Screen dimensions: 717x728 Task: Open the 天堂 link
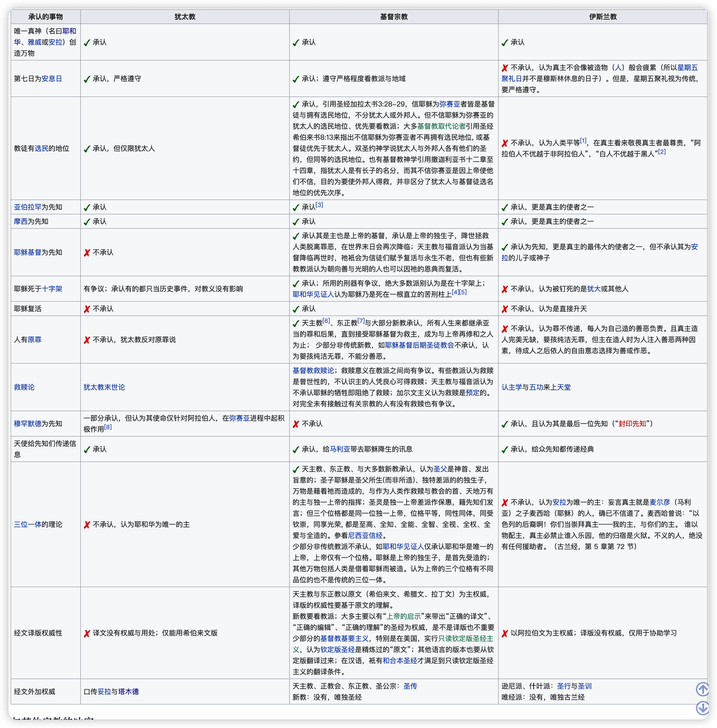564,387
